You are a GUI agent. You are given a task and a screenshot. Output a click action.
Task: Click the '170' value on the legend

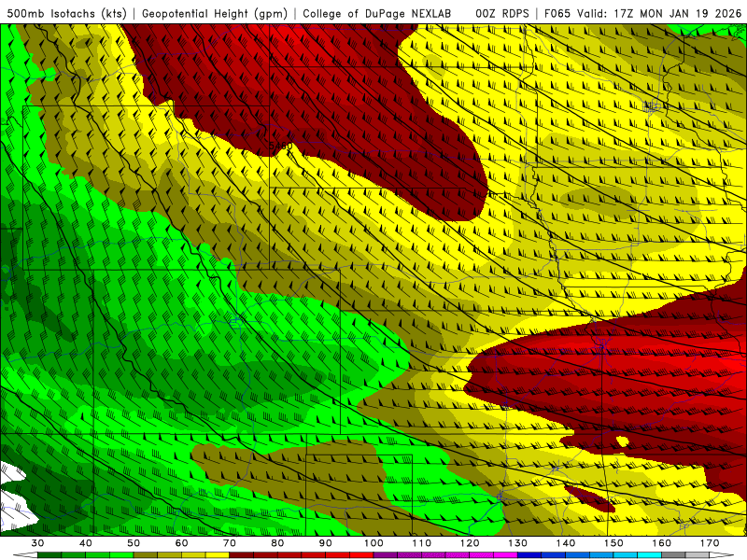point(710,543)
